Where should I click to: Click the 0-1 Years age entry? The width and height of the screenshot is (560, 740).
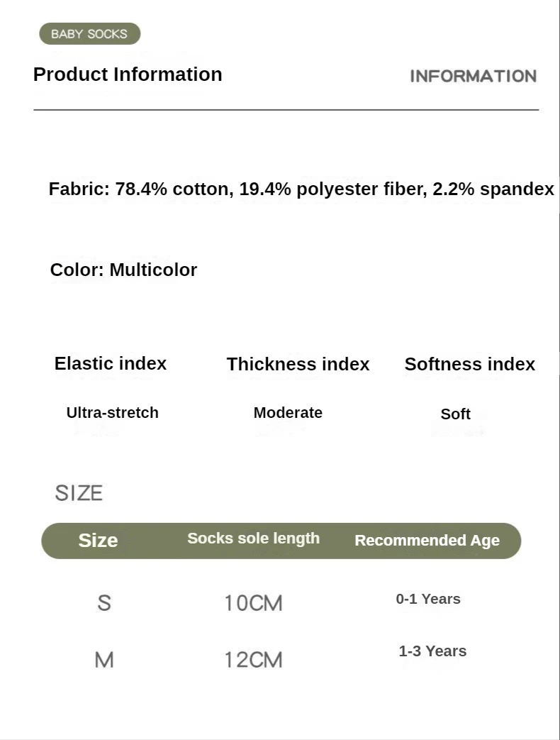coord(428,599)
